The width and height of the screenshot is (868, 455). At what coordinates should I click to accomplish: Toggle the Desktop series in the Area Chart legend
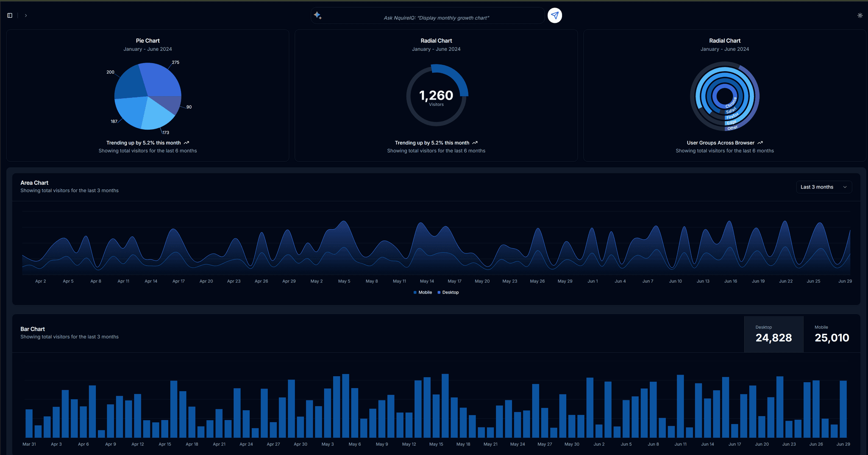(448, 292)
